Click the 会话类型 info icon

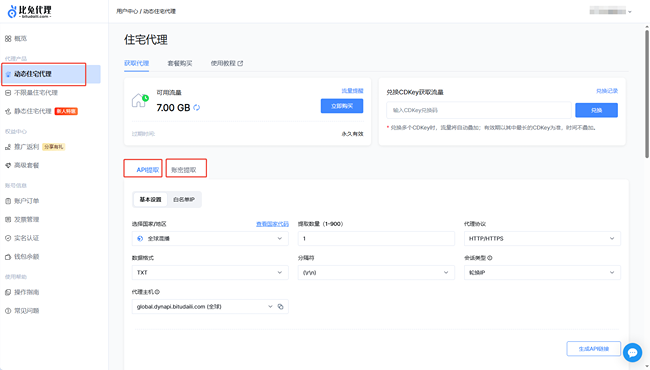(x=490, y=258)
